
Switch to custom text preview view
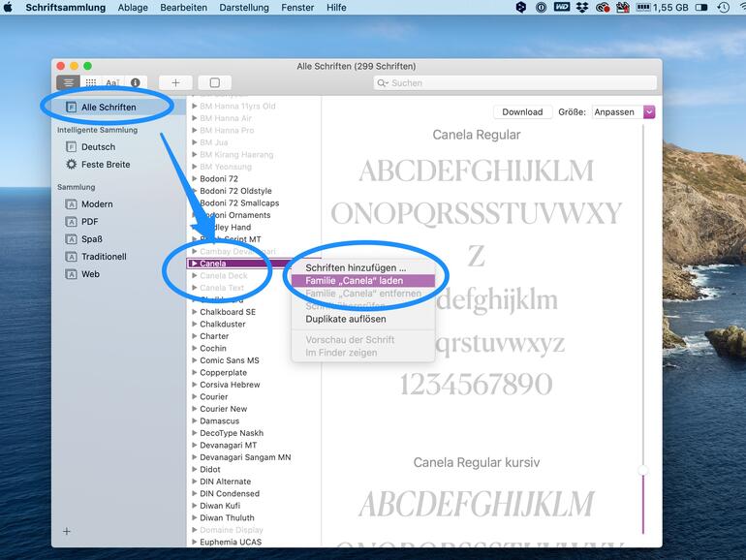pyautogui.click(x=112, y=82)
